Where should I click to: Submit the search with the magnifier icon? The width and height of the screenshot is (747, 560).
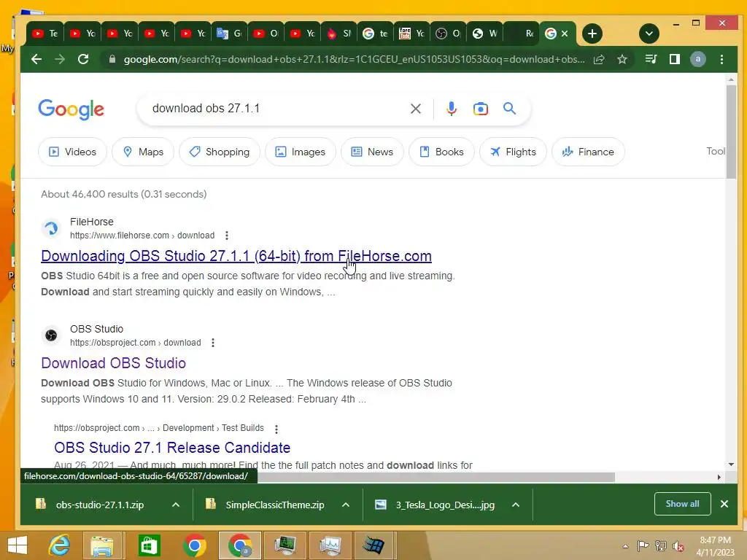click(509, 109)
